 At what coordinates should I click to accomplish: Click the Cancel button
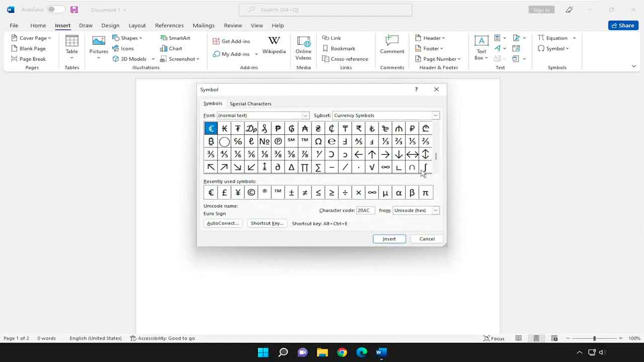pos(427,239)
